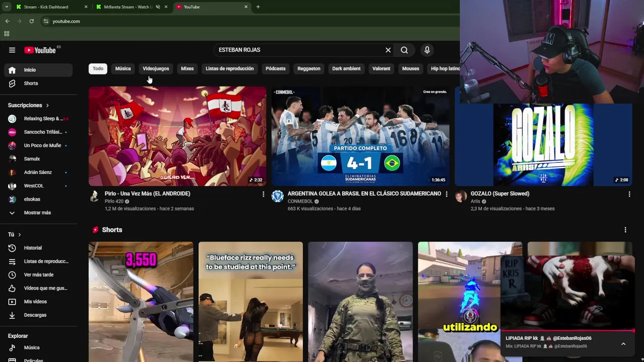Expand Mostrar más subscriptions
Screen dimensions: 644x362
38,213
